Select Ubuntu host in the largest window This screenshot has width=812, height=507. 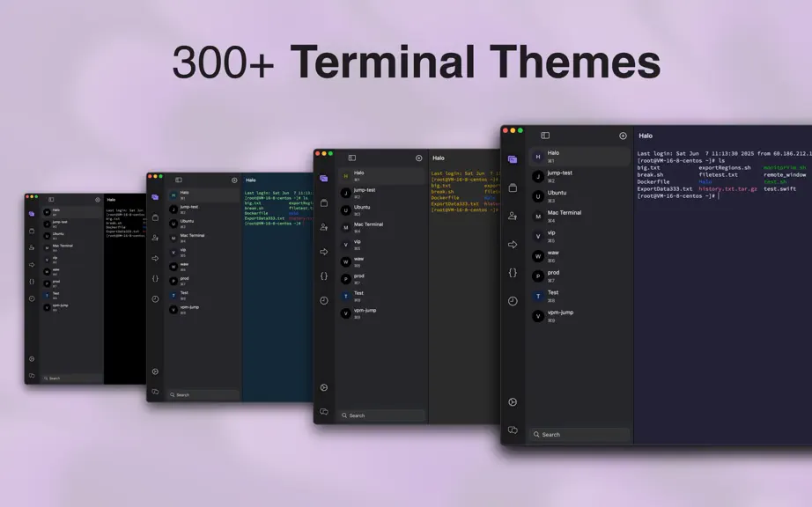coord(579,196)
